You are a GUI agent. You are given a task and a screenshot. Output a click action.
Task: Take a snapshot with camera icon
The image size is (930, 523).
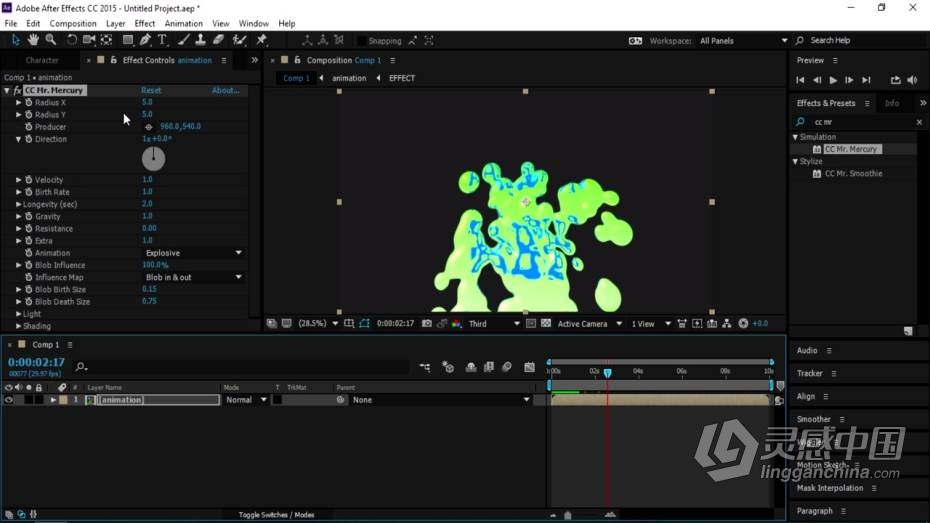pos(426,324)
